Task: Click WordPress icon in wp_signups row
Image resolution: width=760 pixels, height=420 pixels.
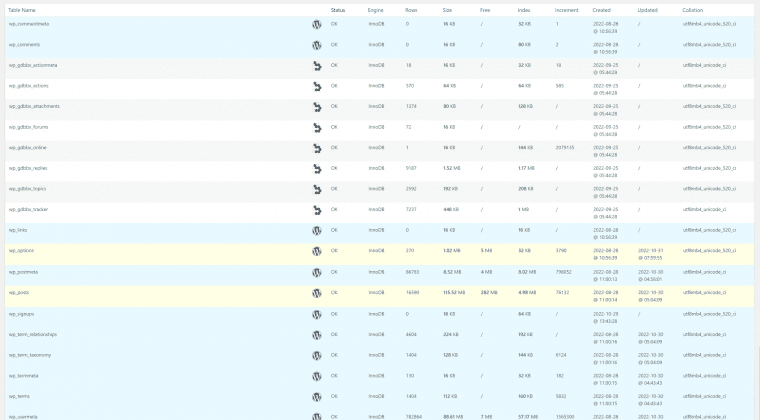Action: coord(317,314)
